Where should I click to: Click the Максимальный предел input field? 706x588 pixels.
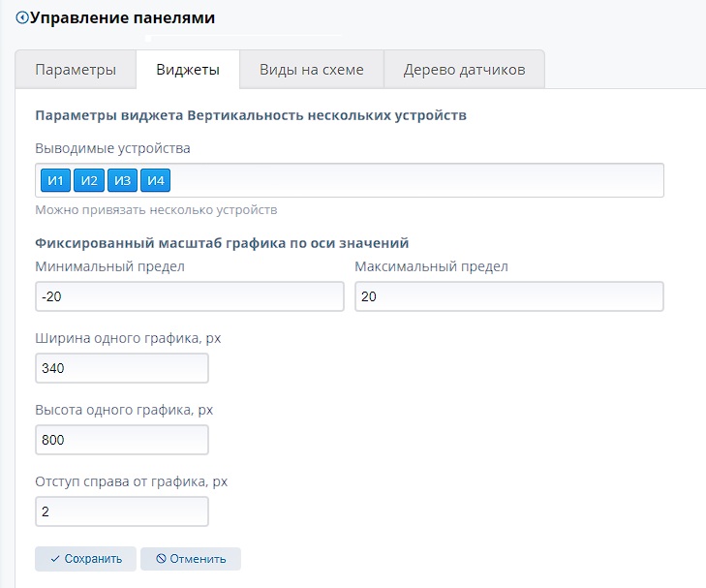(x=508, y=296)
